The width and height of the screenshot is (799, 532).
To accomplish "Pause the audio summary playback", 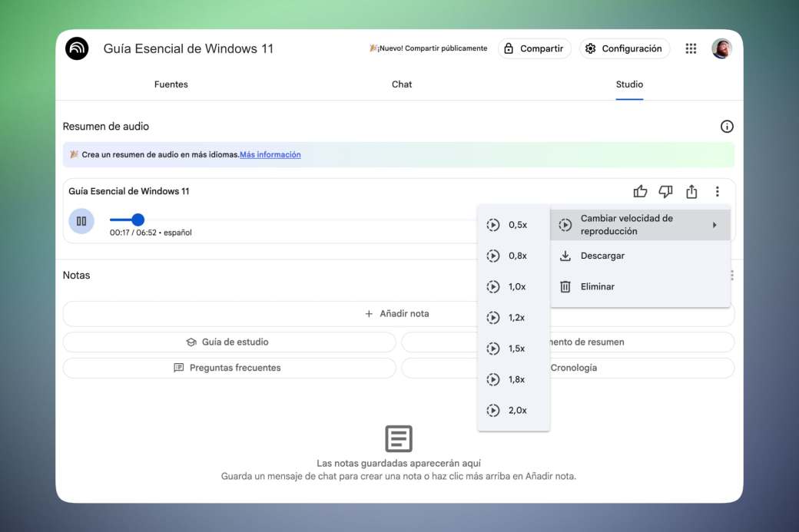I will [81, 221].
